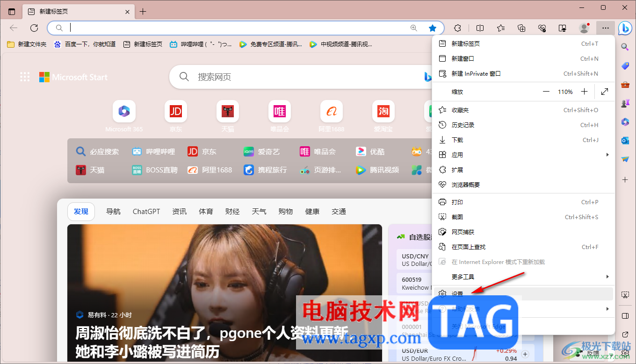Screen dimensions: 636x364
Task: Click the 搜索网页 search box
Action: click(x=299, y=77)
